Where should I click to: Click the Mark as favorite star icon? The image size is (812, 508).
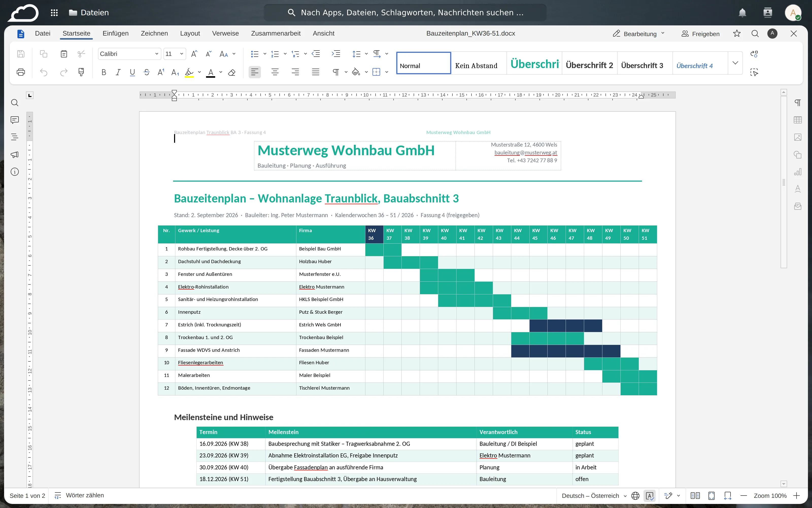[737, 33]
